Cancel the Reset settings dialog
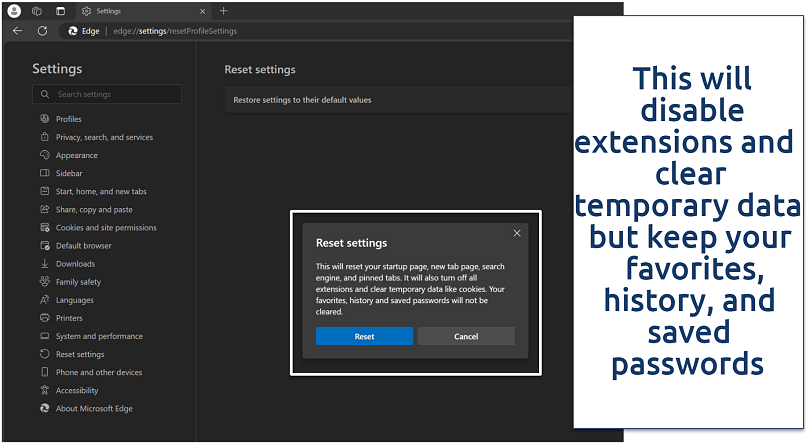The height and width of the screenshot is (444, 806). tap(466, 336)
